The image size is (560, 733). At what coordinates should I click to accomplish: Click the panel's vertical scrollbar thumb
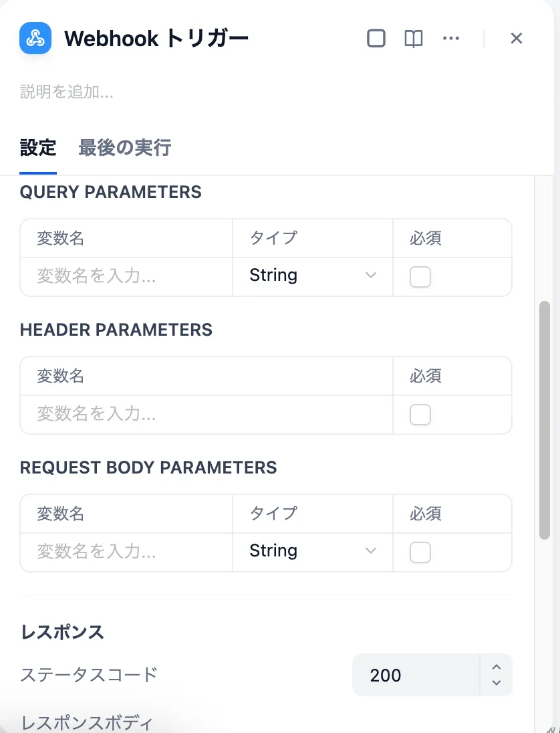[545, 420]
